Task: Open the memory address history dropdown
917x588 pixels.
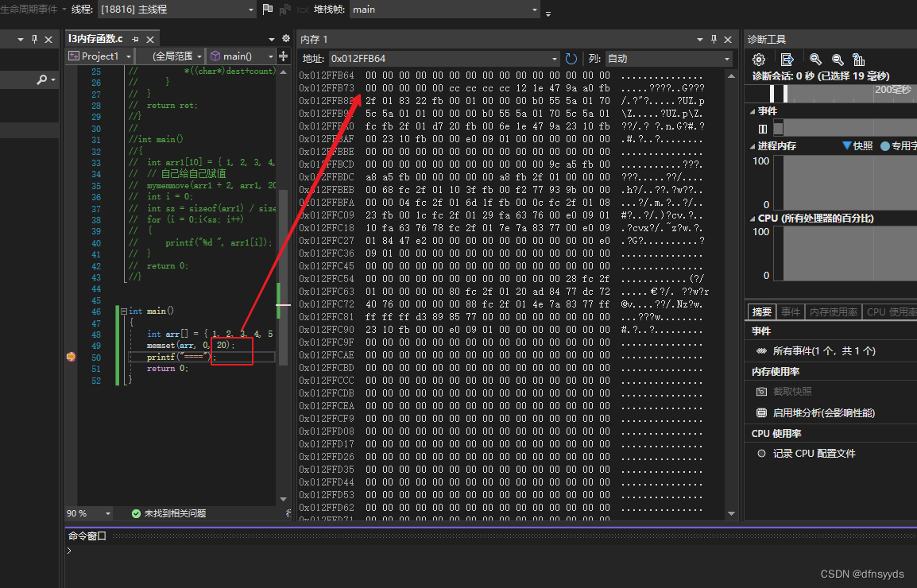Action: [554, 59]
